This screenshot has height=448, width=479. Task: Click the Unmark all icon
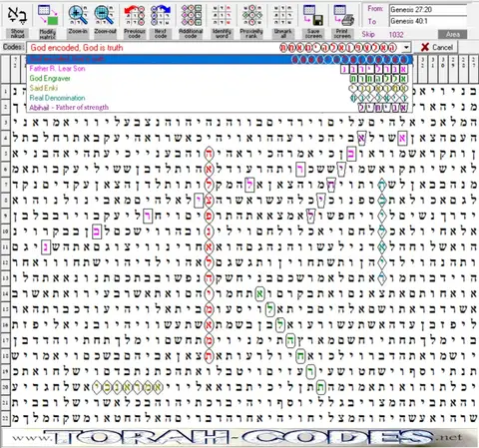[x=282, y=15]
